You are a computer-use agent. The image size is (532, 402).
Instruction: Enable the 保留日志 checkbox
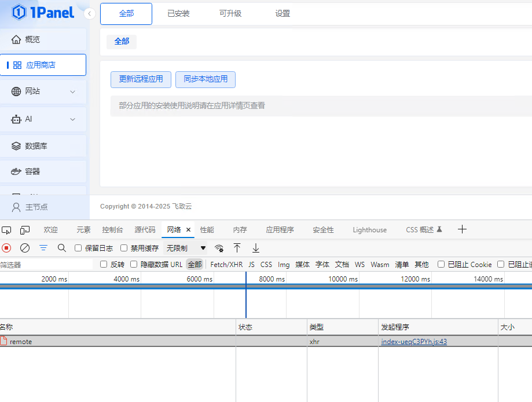[x=78, y=248]
